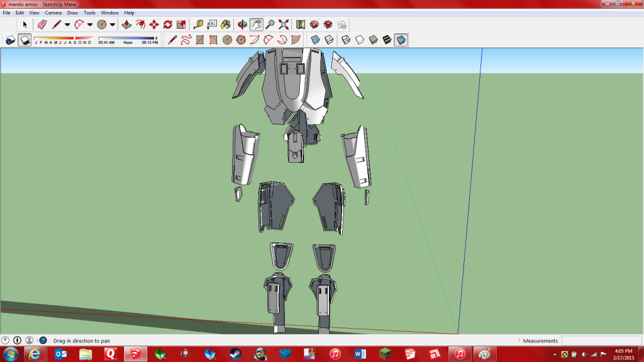
Task: Pick the Polygon drawing tool
Action: (x=241, y=40)
